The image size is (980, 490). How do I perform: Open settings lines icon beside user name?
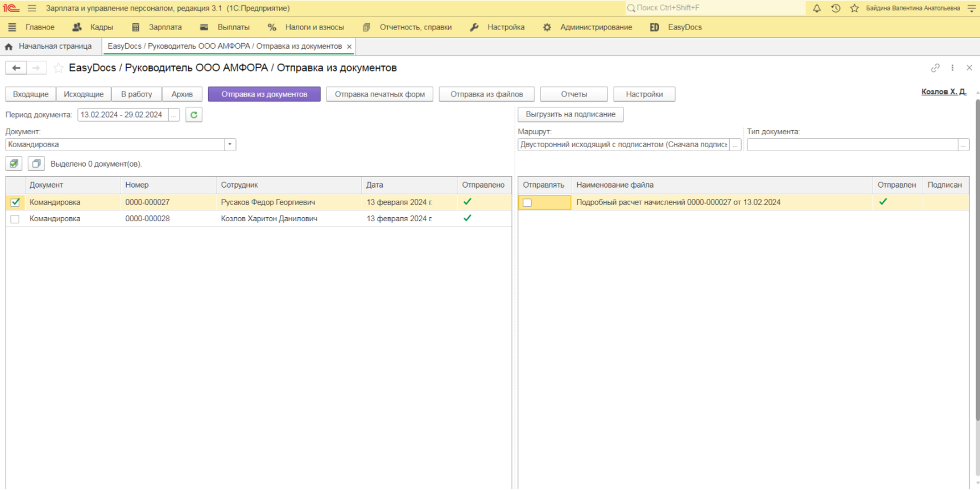pos(971,8)
